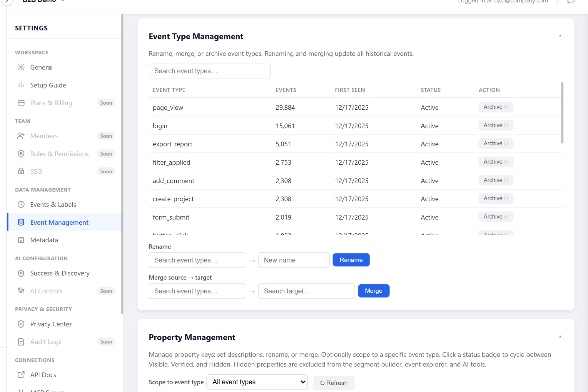The width and height of the screenshot is (588, 392).
Task: Click the Rename button
Action: pyautogui.click(x=351, y=260)
